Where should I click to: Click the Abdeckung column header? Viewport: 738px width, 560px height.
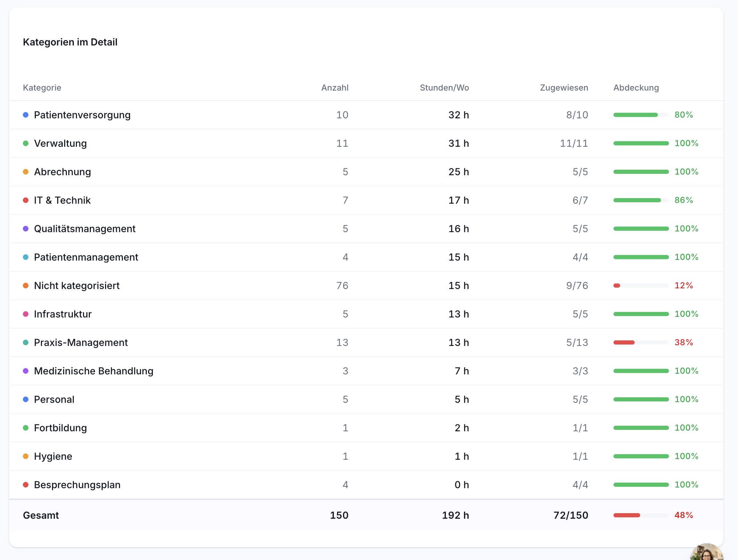[636, 87]
